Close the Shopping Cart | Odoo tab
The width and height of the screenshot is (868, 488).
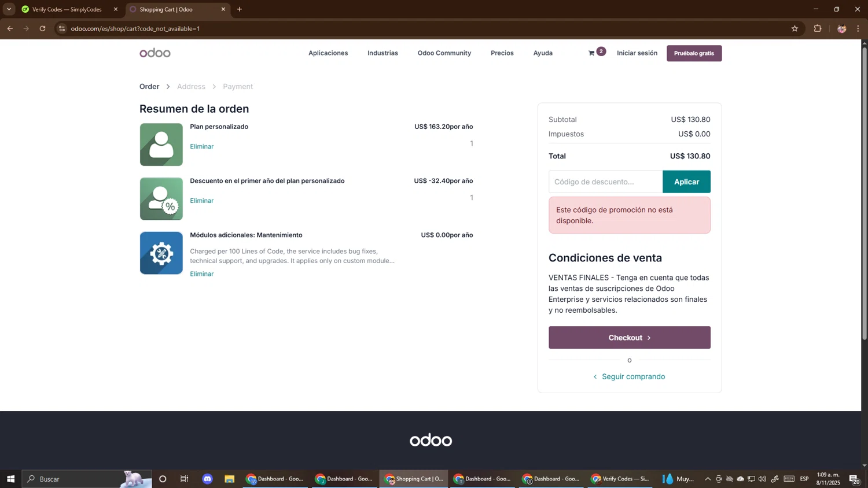(223, 9)
